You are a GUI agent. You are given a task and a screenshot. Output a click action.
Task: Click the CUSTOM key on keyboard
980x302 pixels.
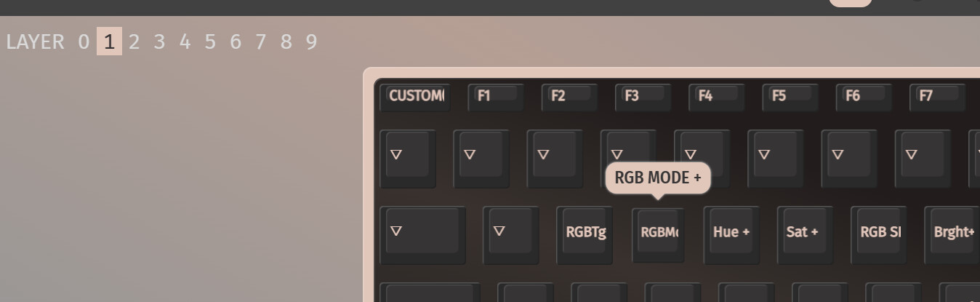[x=415, y=97]
